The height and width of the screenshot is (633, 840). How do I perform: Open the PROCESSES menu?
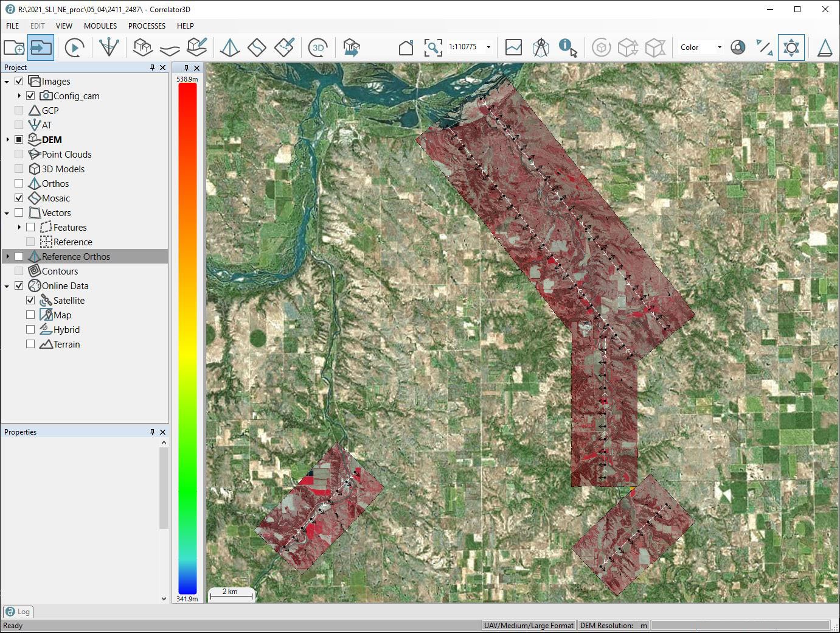tap(147, 26)
